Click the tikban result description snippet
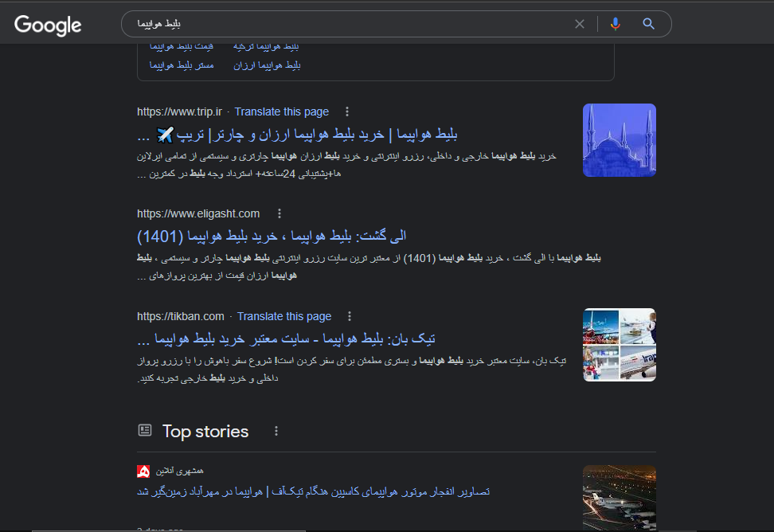This screenshot has width=774, height=532. coord(351,370)
